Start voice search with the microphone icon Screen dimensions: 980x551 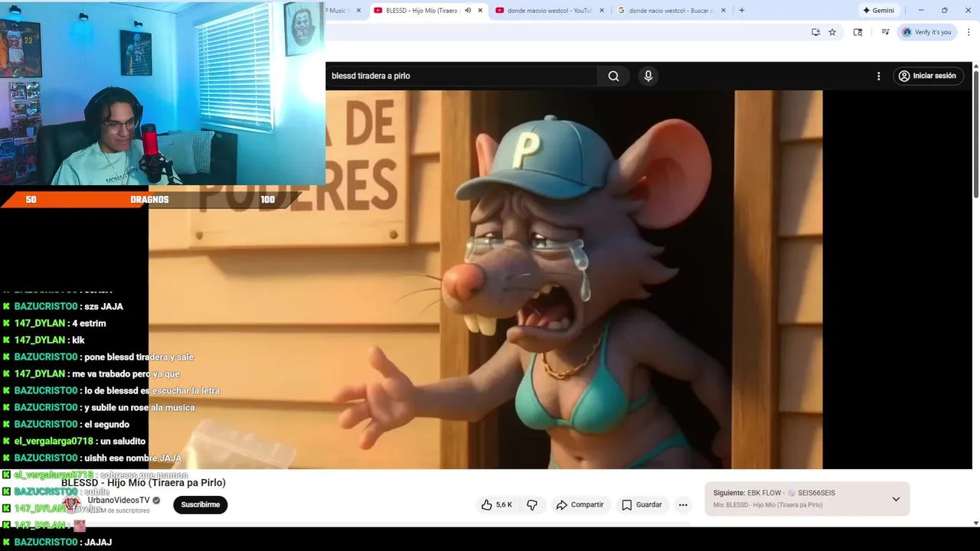(648, 76)
